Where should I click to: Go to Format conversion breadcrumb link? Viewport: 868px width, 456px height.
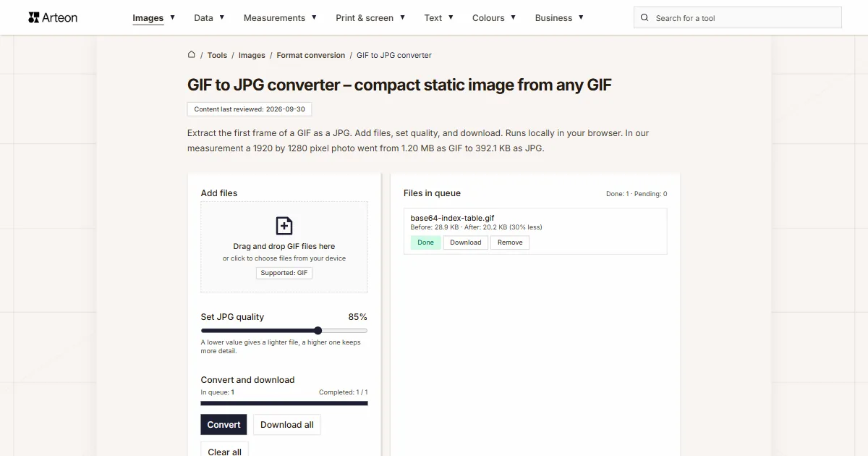[311, 55]
